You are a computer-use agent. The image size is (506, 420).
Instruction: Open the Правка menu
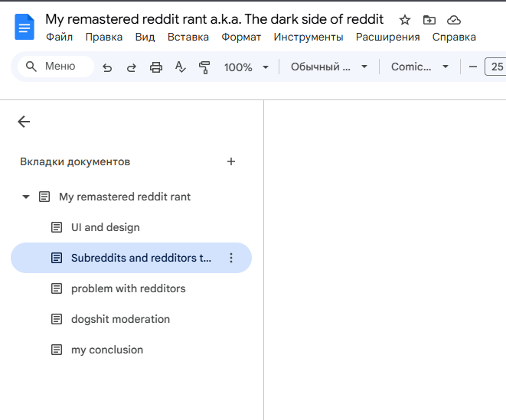pos(104,37)
